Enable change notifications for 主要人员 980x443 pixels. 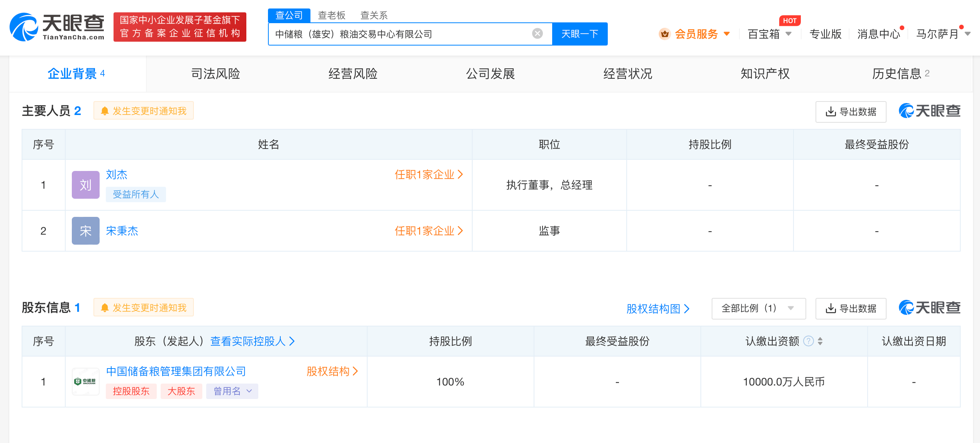click(x=144, y=111)
